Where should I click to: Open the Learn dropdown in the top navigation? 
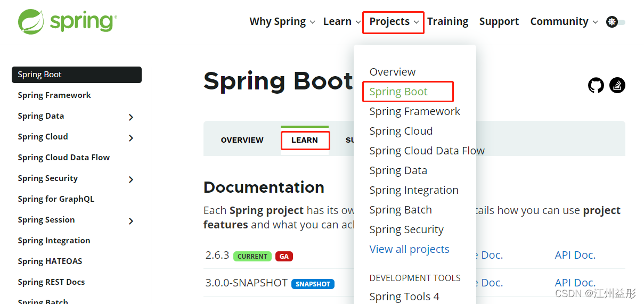coord(342,22)
